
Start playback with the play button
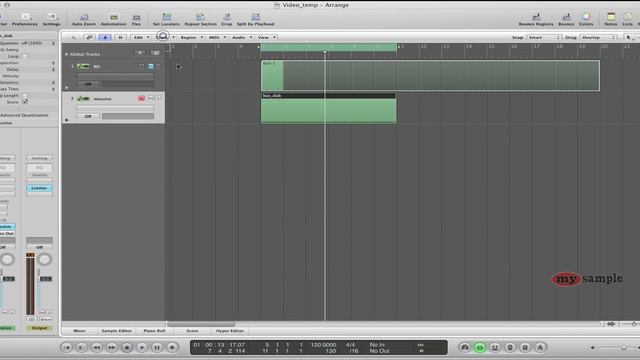tap(142, 347)
